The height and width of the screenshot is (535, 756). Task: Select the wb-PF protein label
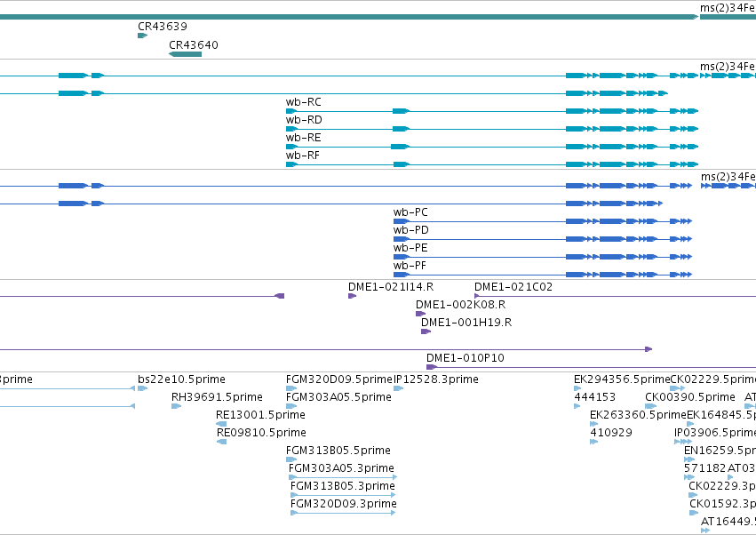(410, 266)
